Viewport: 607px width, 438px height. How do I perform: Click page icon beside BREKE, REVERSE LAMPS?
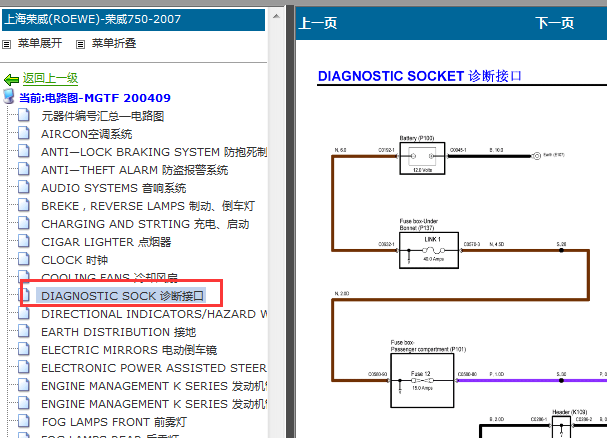24,205
